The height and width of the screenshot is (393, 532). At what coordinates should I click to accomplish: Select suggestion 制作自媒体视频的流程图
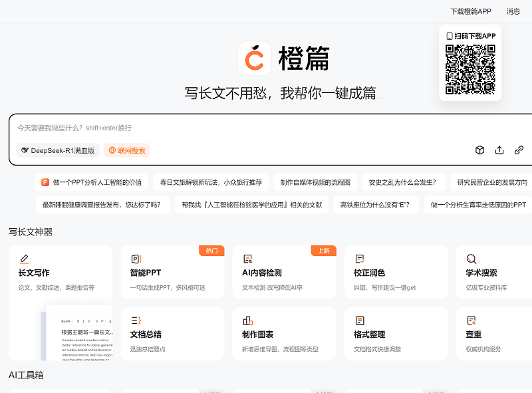(315, 183)
